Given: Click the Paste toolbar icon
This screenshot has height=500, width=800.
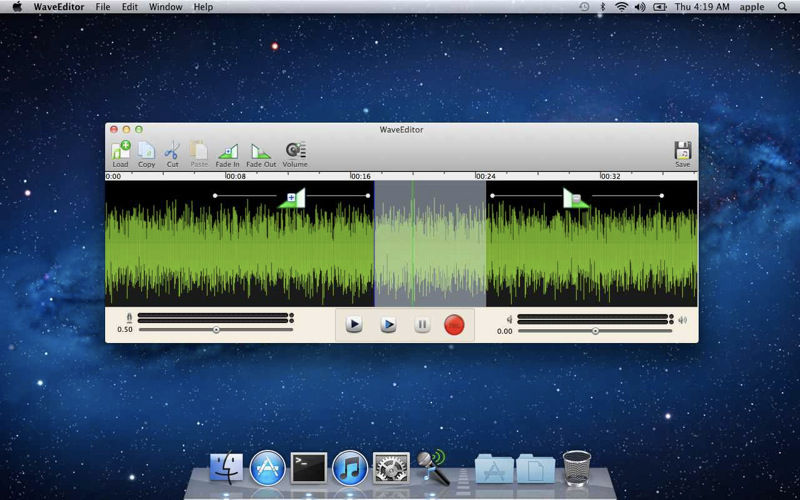Looking at the screenshot, I should [x=199, y=155].
